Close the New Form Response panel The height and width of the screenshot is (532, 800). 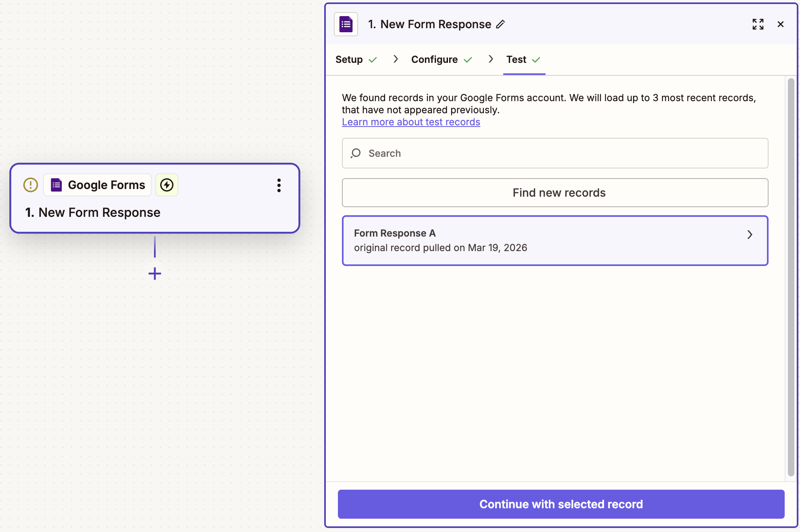(781, 24)
